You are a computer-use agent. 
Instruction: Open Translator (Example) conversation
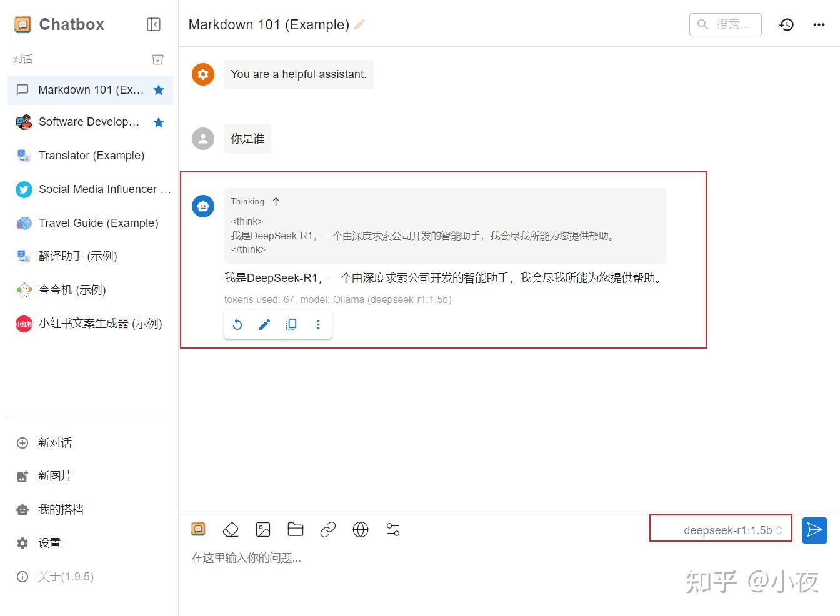pyautogui.click(x=90, y=156)
